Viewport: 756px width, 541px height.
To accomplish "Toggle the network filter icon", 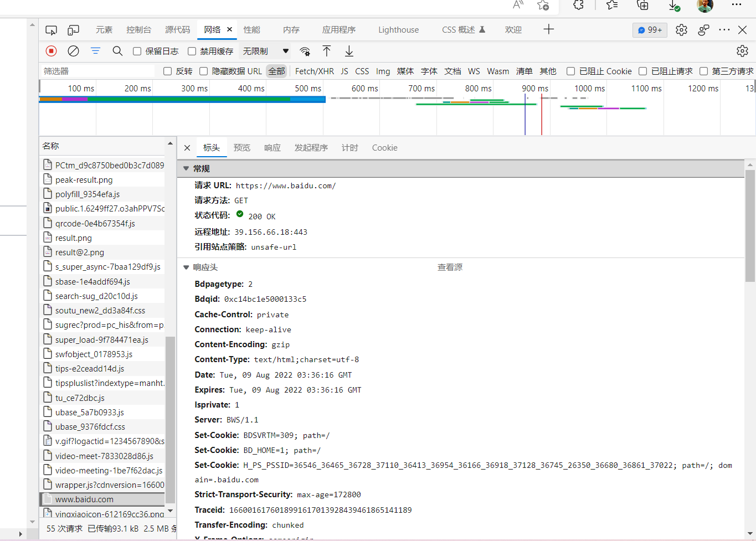I will pyautogui.click(x=95, y=51).
